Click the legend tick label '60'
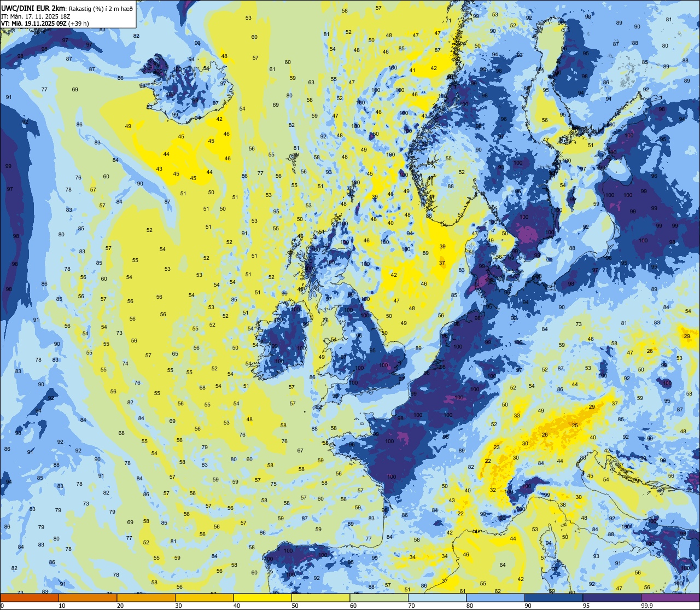The image size is (700, 610). click(x=353, y=606)
